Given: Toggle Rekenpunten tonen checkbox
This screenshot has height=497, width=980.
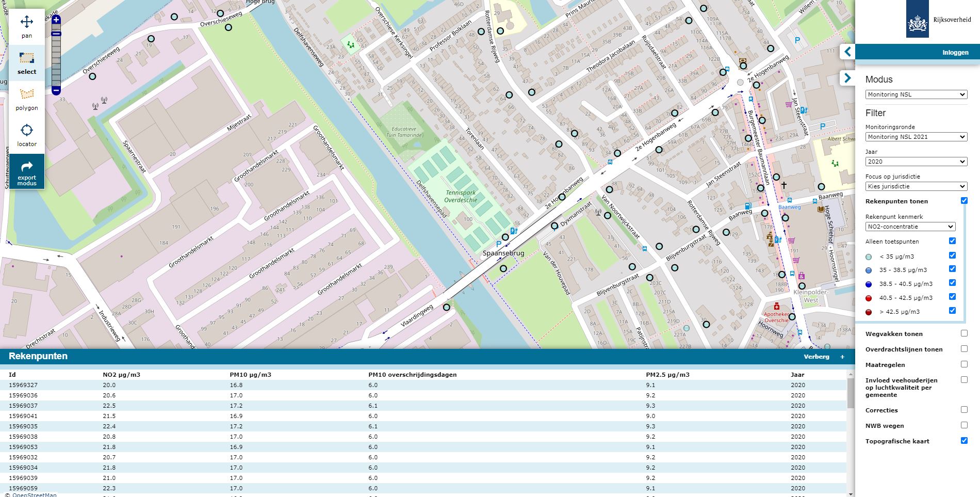Looking at the screenshot, I should coord(964,201).
